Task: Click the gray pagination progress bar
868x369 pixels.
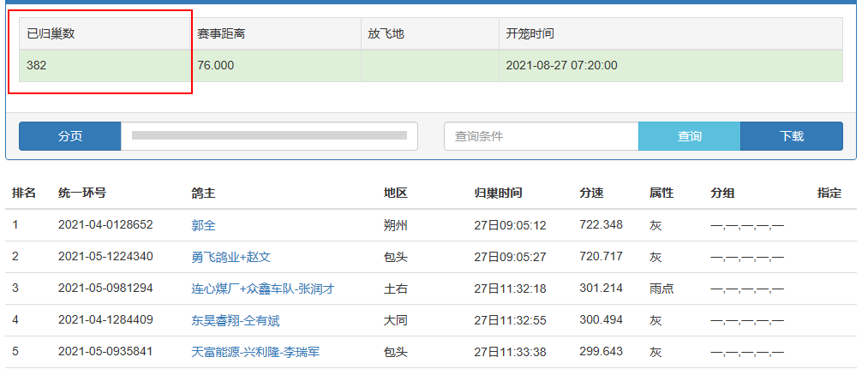Action: click(269, 135)
